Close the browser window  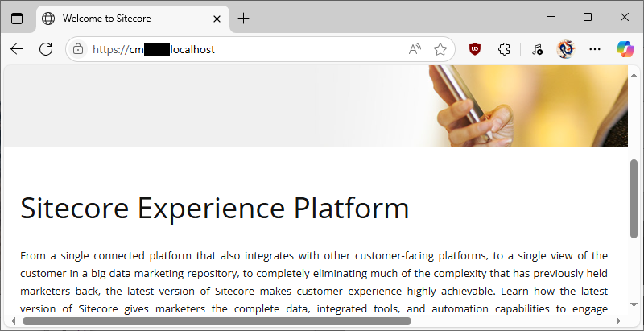[625, 17]
